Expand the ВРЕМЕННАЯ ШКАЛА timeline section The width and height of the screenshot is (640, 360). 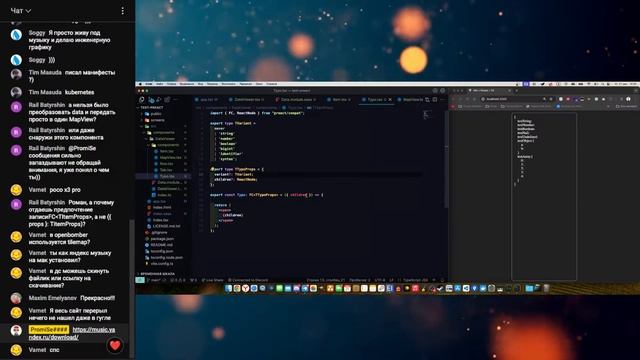157,274
